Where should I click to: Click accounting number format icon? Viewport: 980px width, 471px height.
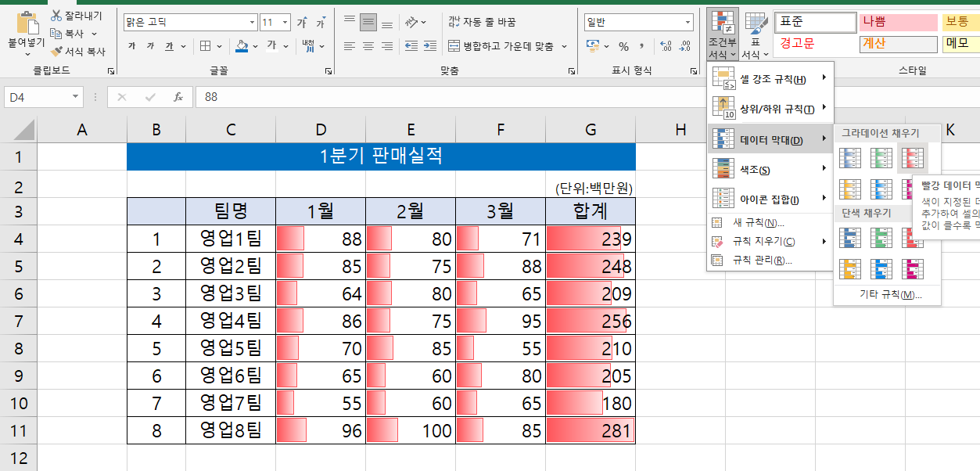pyautogui.click(x=593, y=46)
